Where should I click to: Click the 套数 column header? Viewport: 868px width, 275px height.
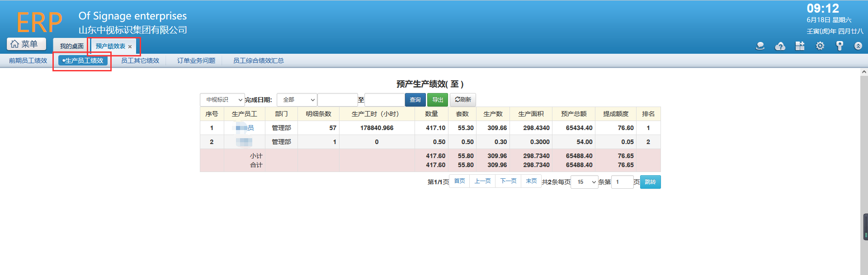tap(462, 114)
